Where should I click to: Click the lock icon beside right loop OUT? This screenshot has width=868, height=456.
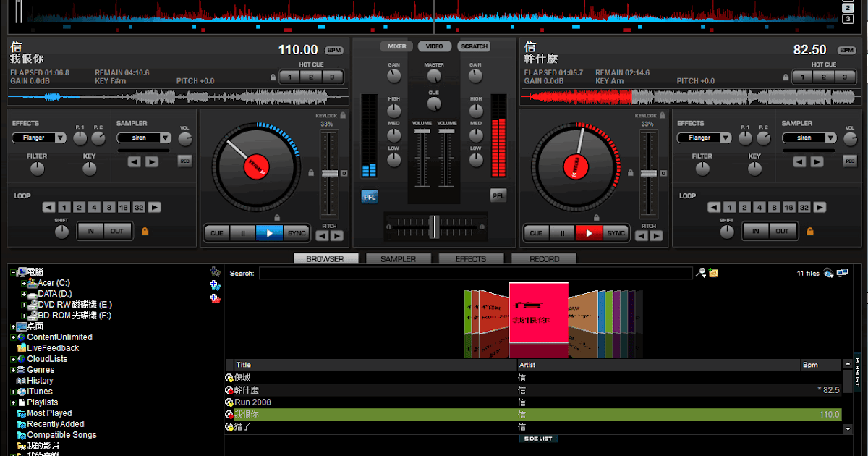(809, 231)
